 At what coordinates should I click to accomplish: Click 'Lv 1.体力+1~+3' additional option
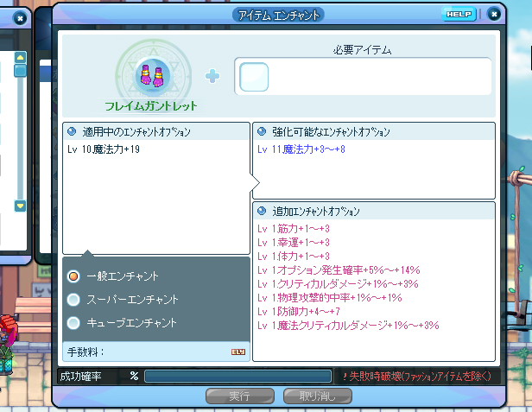[x=294, y=257]
